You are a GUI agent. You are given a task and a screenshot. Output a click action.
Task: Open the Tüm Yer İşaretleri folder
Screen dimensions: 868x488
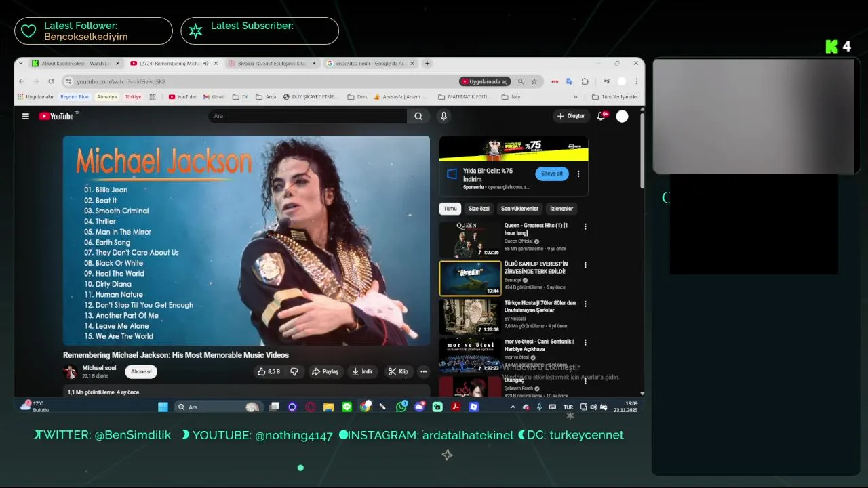tap(616, 97)
